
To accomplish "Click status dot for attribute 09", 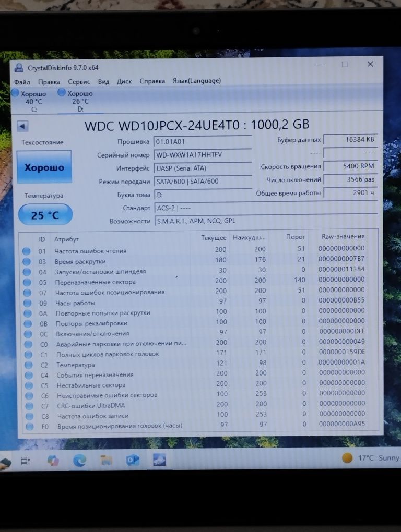I will tap(28, 303).
